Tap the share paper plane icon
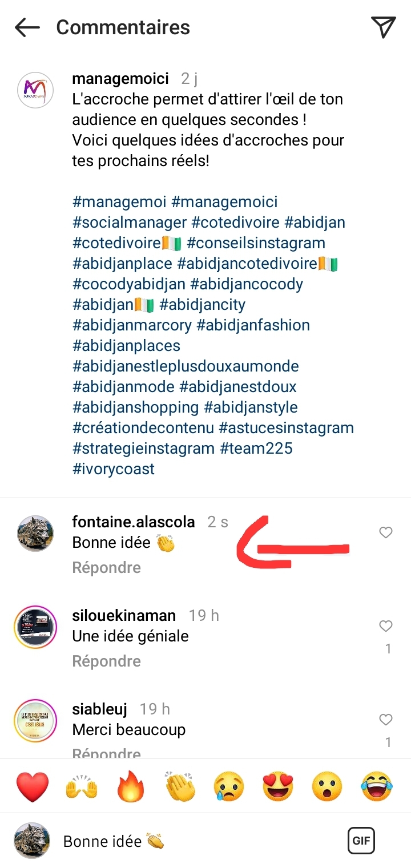Viewport: 411px width, 868px height. tap(383, 27)
